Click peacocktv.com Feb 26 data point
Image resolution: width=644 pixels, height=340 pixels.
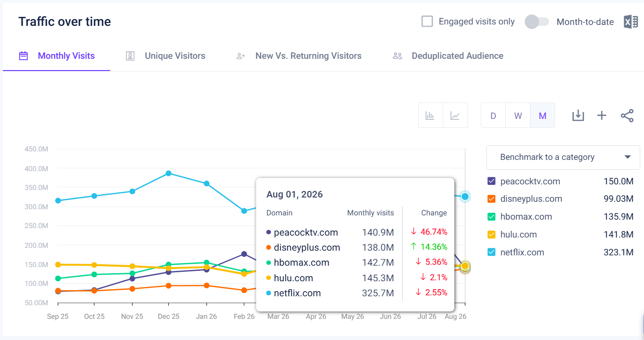click(244, 254)
